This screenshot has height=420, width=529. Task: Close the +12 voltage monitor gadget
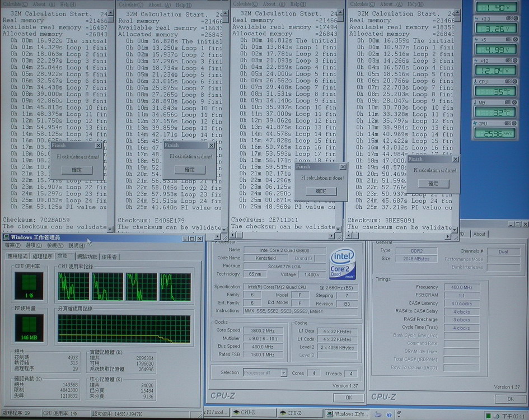(515, 60)
